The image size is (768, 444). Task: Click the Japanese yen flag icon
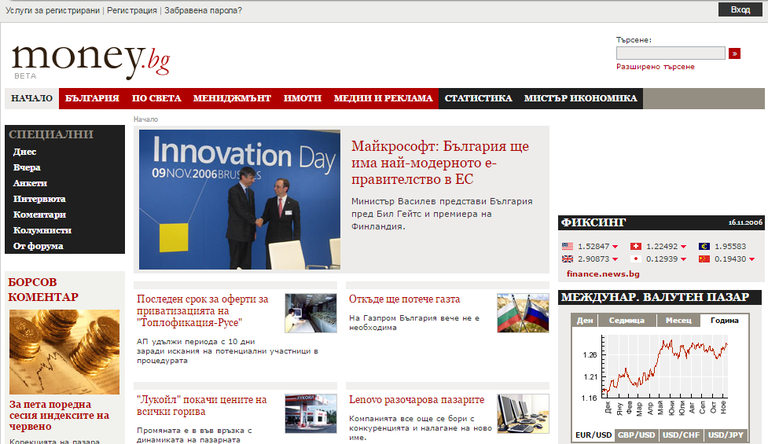(x=635, y=259)
